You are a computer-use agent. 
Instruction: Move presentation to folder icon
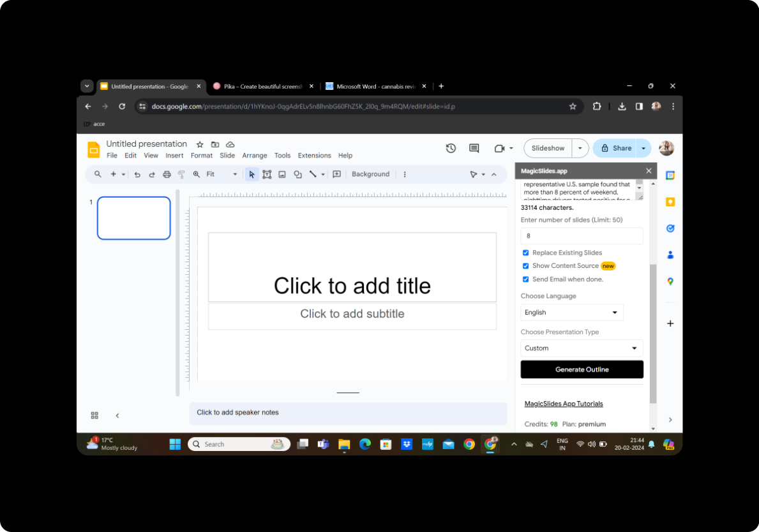(x=215, y=144)
